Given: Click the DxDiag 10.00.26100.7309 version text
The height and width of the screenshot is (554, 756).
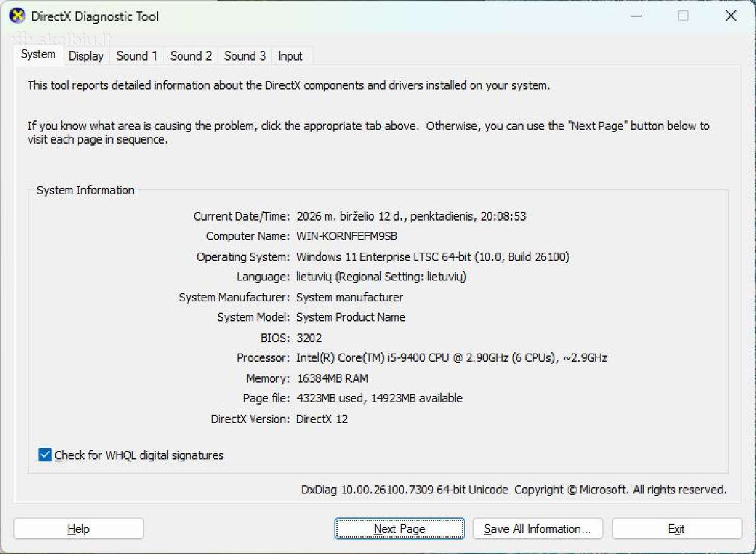Looking at the screenshot, I should pyautogui.click(x=404, y=489).
